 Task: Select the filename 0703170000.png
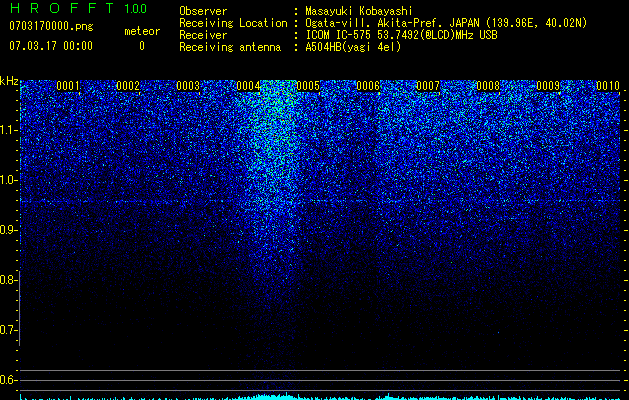[x=51, y=27]
